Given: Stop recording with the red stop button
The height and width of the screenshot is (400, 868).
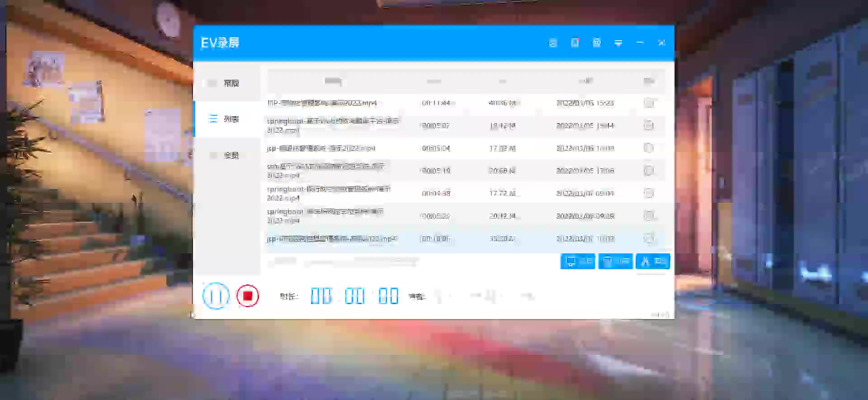Looking at the screenshot, I should [247, 296].
